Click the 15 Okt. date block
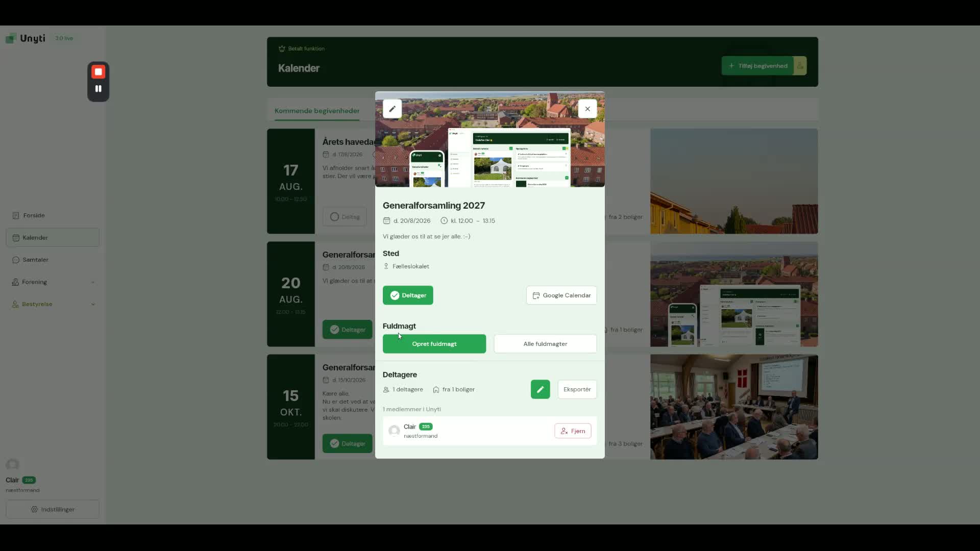This screenshot has width=980, height=551. tap(291, 407)
